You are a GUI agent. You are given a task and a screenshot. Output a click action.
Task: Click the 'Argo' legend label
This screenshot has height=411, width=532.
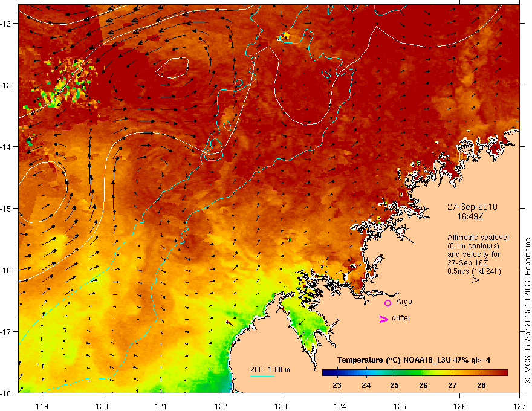[404, 302]
